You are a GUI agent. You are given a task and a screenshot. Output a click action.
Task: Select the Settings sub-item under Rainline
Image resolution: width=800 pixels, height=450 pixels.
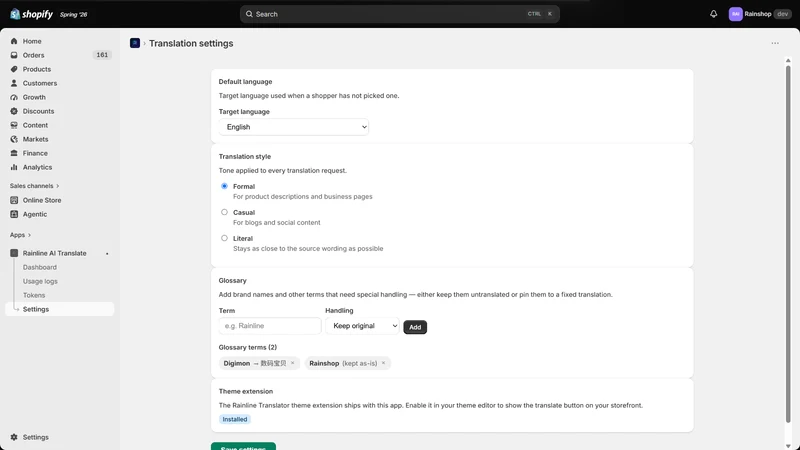[x=60, y=309]
